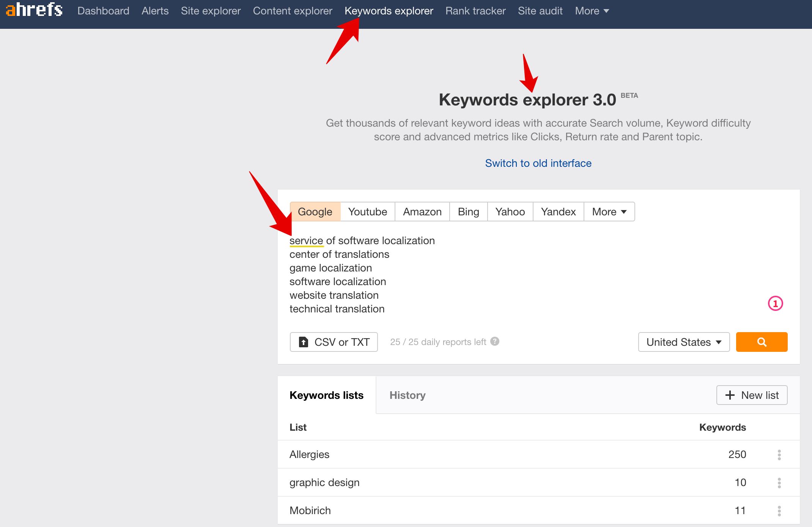
Task: Create a New list
Action: coord(752,395)
